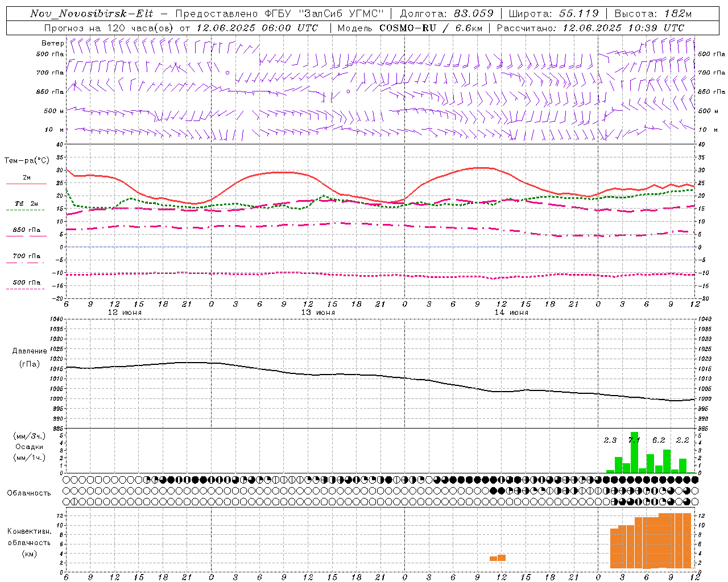Viewport: 728px width, 582px height.
Task: Click the model name COSMO-RU / 6.6км
Action: click(x=431, y=28)
